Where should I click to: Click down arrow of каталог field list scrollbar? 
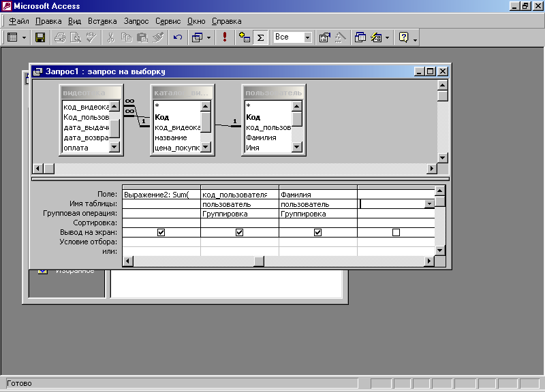[x=206, y=147]
